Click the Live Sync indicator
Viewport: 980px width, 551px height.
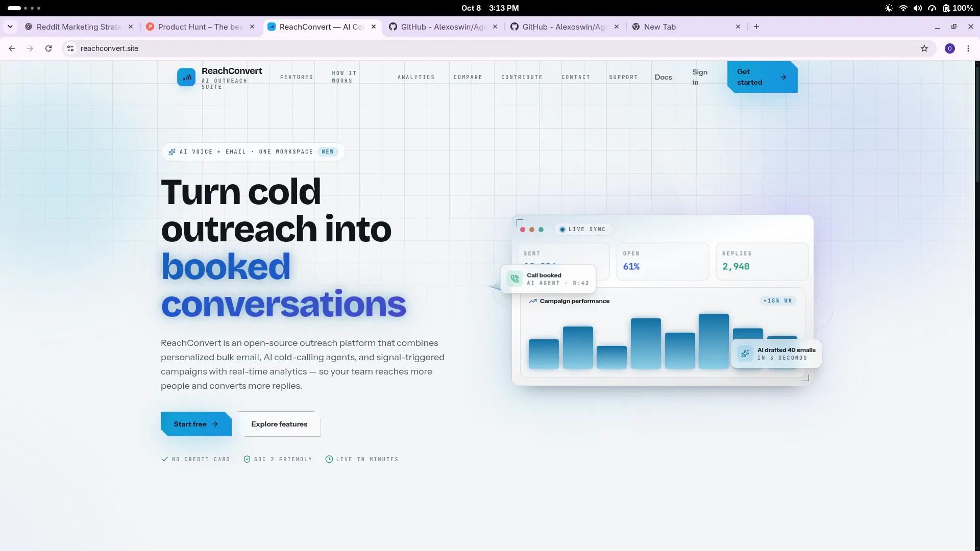point(583,229)
